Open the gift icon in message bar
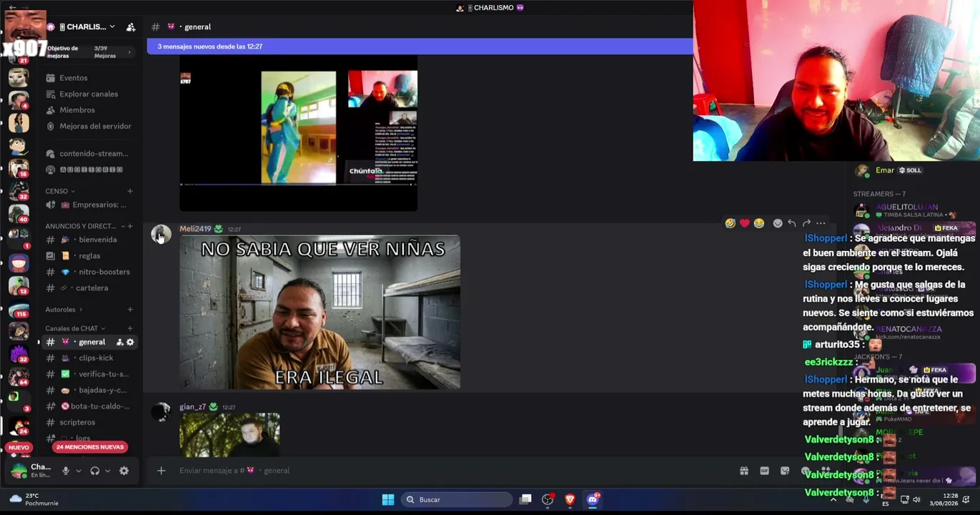 point(744,471)
